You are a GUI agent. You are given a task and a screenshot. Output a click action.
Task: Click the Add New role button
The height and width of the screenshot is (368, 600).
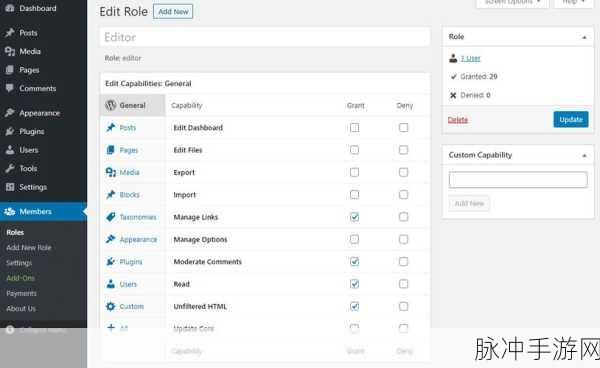(173, 11)
